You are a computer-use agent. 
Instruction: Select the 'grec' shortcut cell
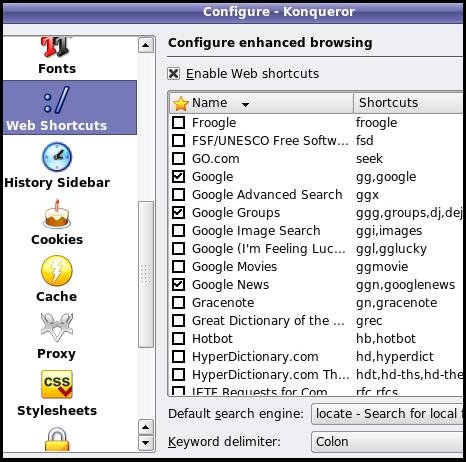click(x=369, y=321)
